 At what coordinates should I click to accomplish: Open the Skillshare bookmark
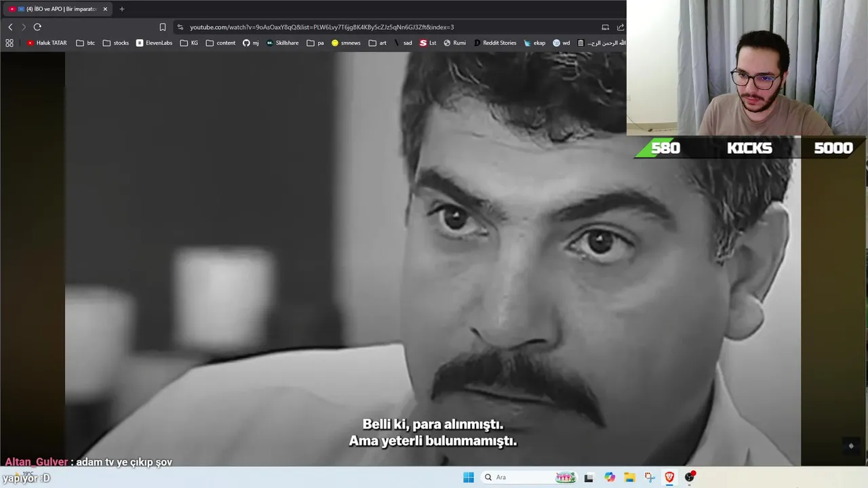point(283,43)
